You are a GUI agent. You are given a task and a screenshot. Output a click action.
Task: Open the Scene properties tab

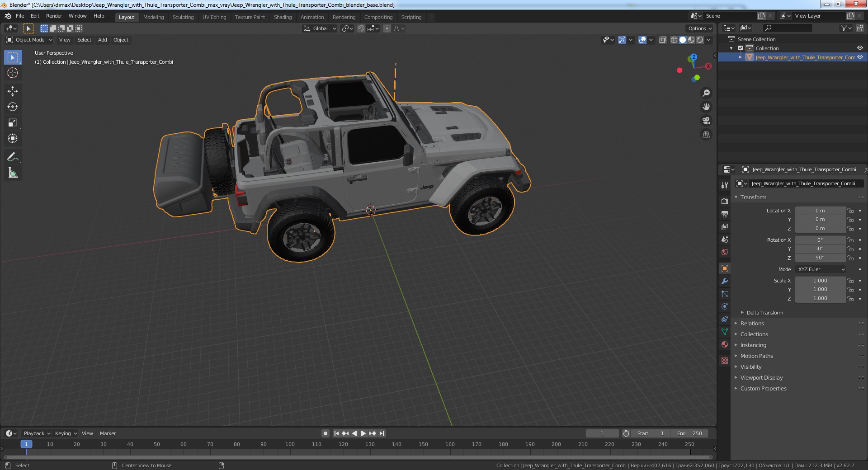click(725, 239)
